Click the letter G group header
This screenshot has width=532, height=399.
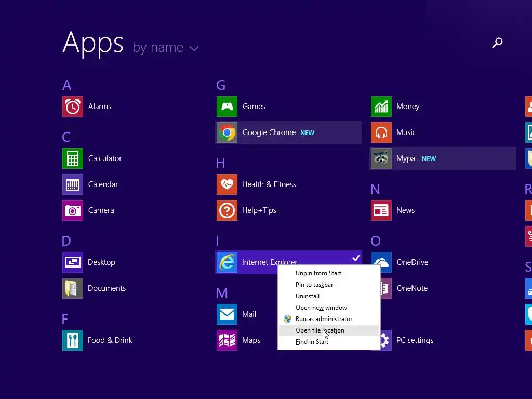pyautogui.click(x=221, y=85)
